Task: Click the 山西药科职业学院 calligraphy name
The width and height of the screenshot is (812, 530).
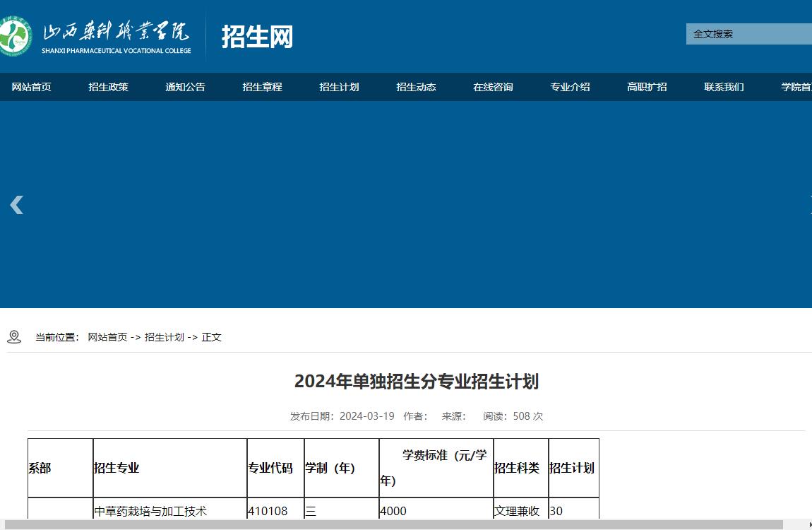Action: (x=116, y=31)
